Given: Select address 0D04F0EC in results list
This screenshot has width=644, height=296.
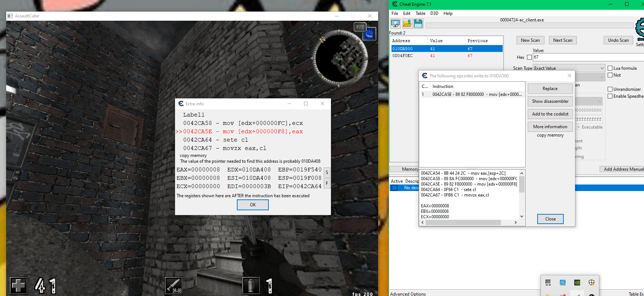Looking at the screenshot, I should point(447,56).
